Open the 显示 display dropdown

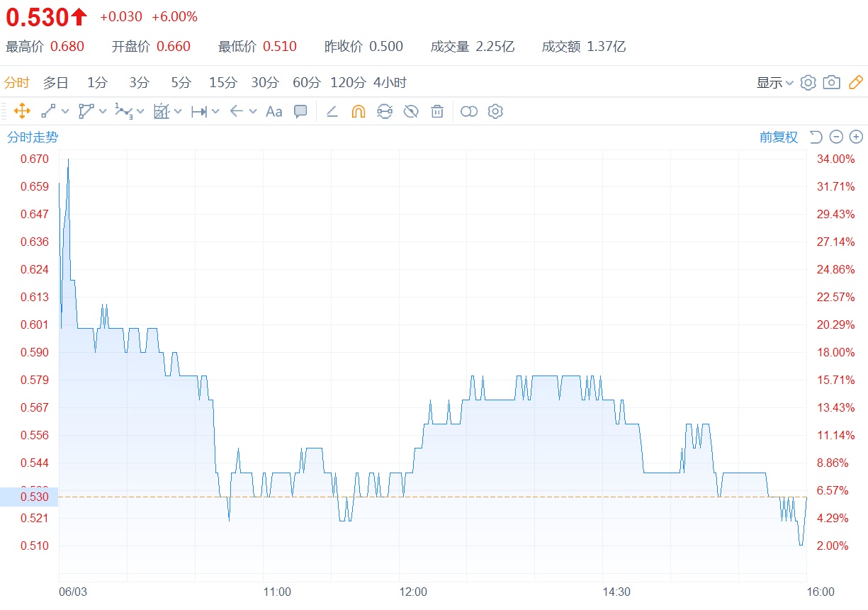774,83
